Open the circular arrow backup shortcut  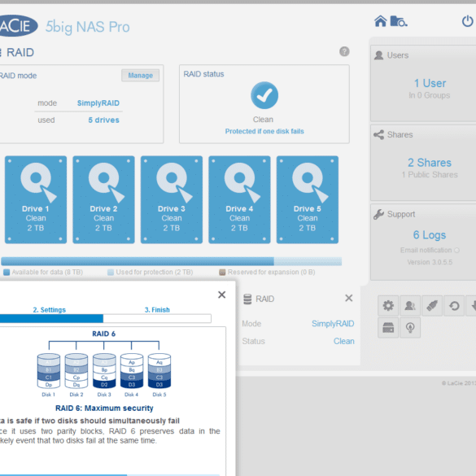(454, 306)
